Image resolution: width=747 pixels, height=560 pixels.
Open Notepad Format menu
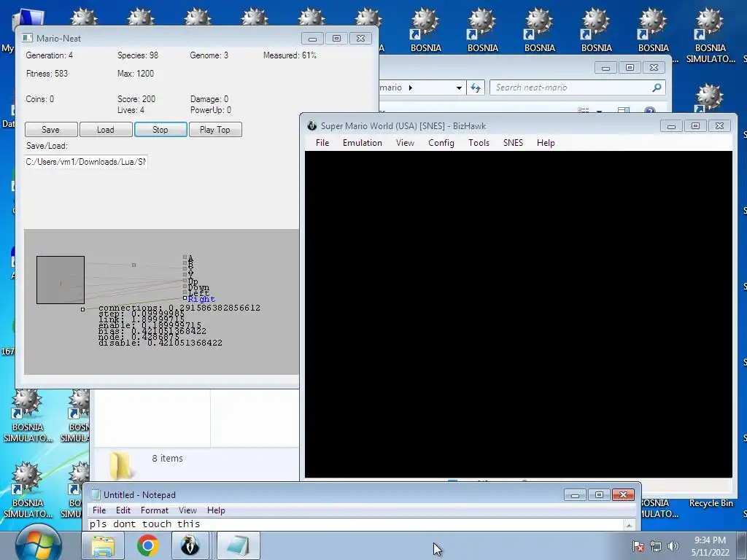(155, 510)
